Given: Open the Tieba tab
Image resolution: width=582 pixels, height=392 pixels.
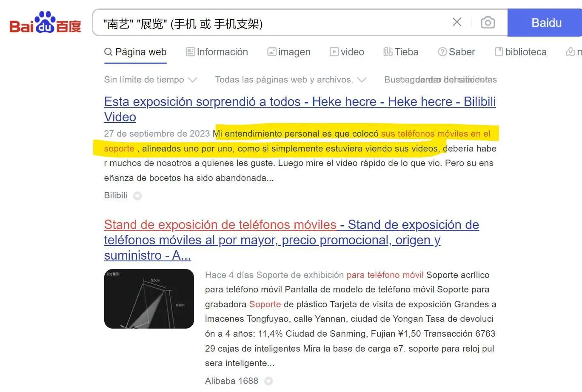Looking at the screenshot, I should 401,52.
